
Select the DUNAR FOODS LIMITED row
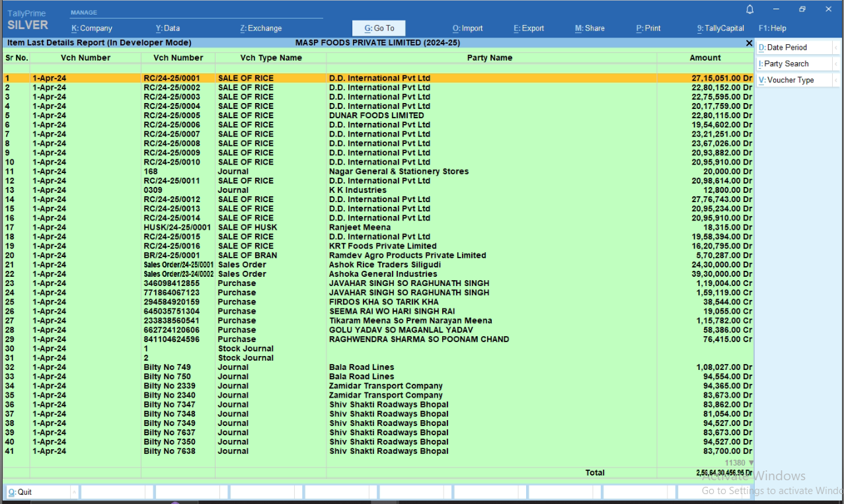378,116
